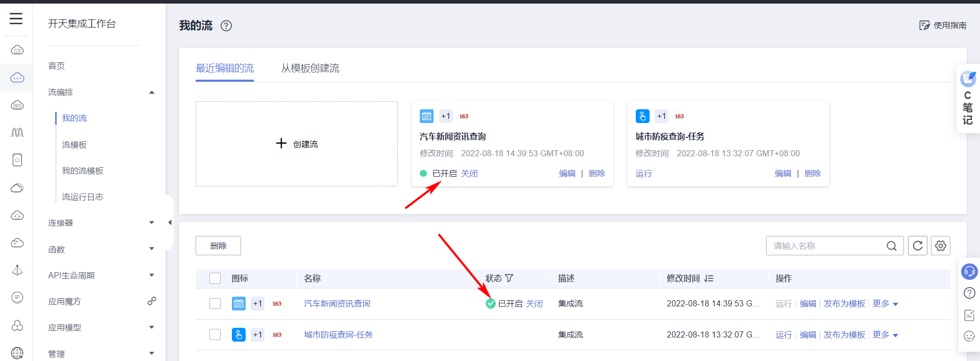
Task: Click 关闭 in 汽车新闻资讯查询 table row
Action: pyautogui.click(x=535, y=304)
